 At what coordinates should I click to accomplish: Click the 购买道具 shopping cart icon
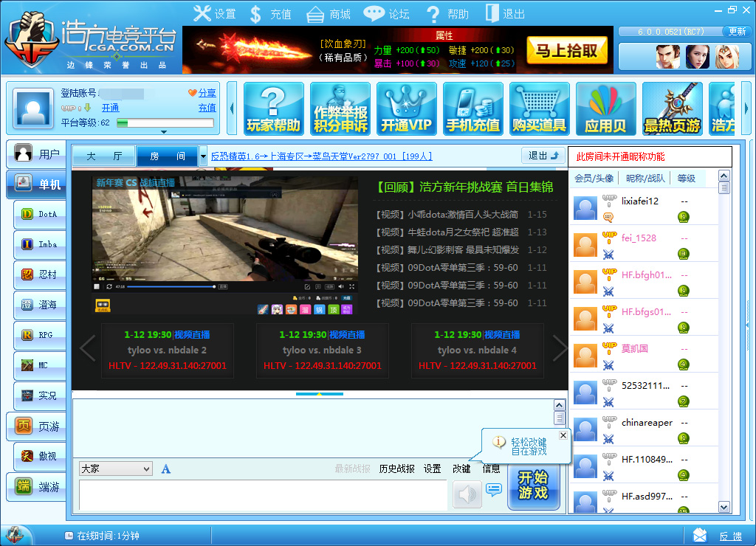pos(539,108)
